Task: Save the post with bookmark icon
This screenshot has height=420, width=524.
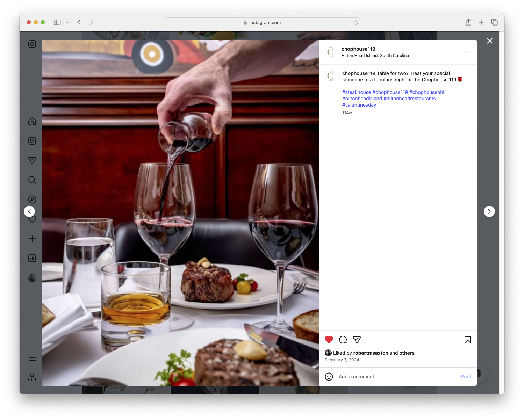Action: [467, 339]
